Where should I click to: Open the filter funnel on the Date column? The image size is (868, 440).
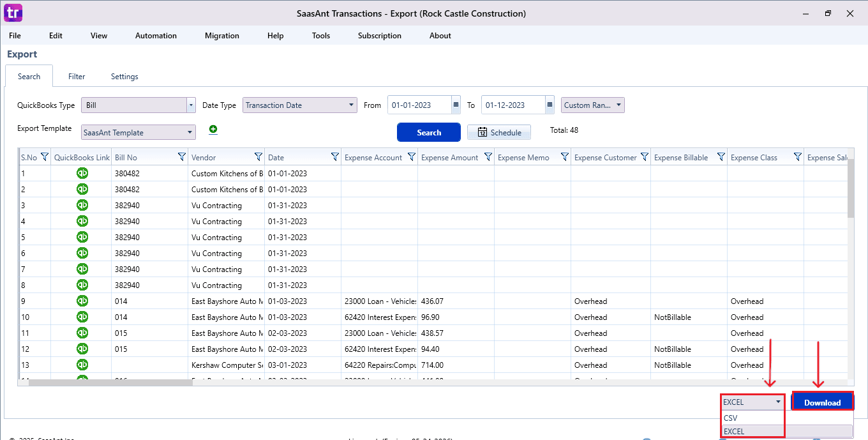[334, 157]
